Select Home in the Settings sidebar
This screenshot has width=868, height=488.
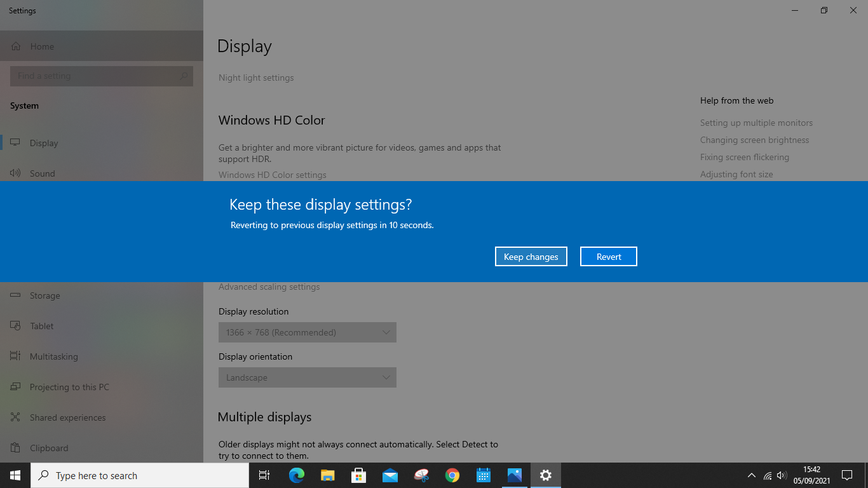pos(42,46)
